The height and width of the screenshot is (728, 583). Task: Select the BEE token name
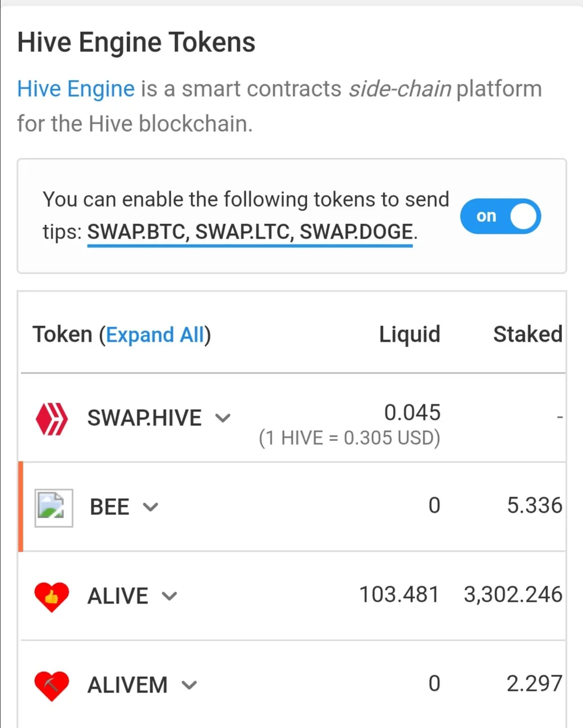click(110, 507)
